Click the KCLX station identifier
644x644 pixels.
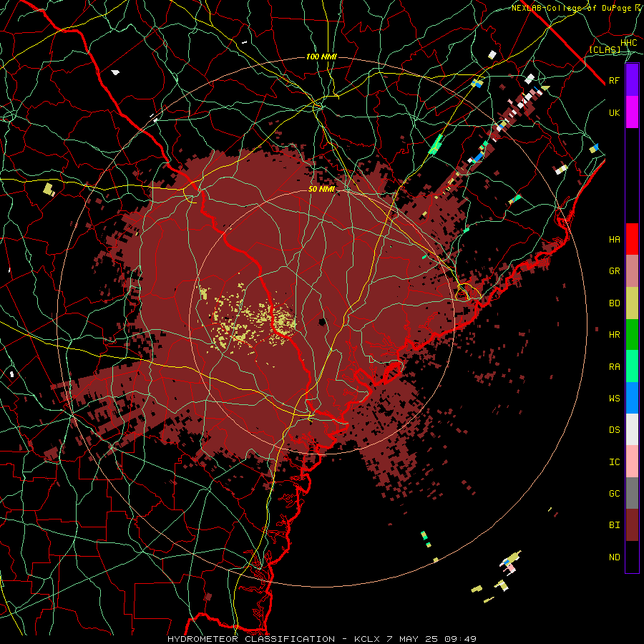pyautogui.click(x=368, y=639)
